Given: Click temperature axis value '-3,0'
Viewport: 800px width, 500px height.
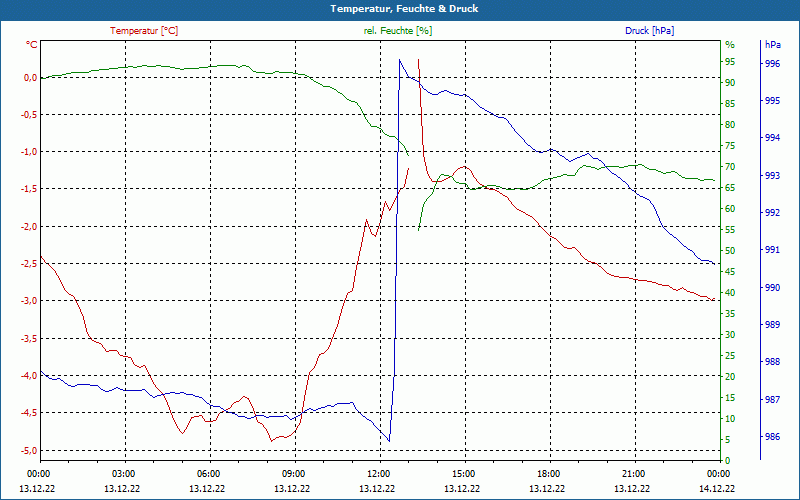Looking at the screenshot, I should click(x=29, y=301).
